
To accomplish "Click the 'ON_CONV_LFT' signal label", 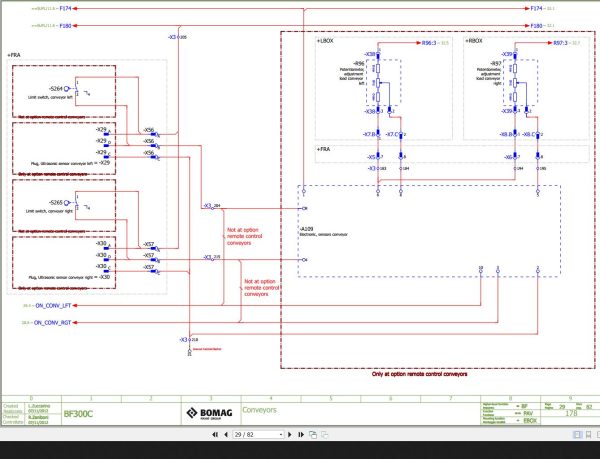I will [53, 306].
